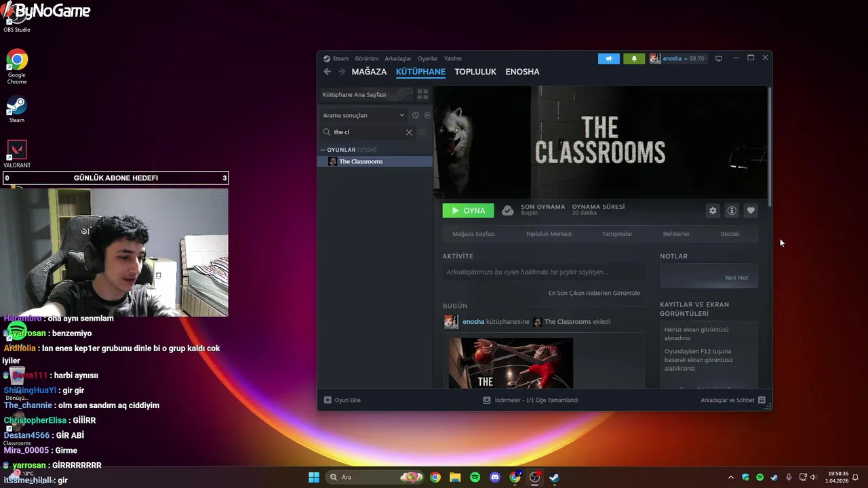This screenshot has width=868, height=488.
Task: Open the Yardım menu
Action: point(452,59)
